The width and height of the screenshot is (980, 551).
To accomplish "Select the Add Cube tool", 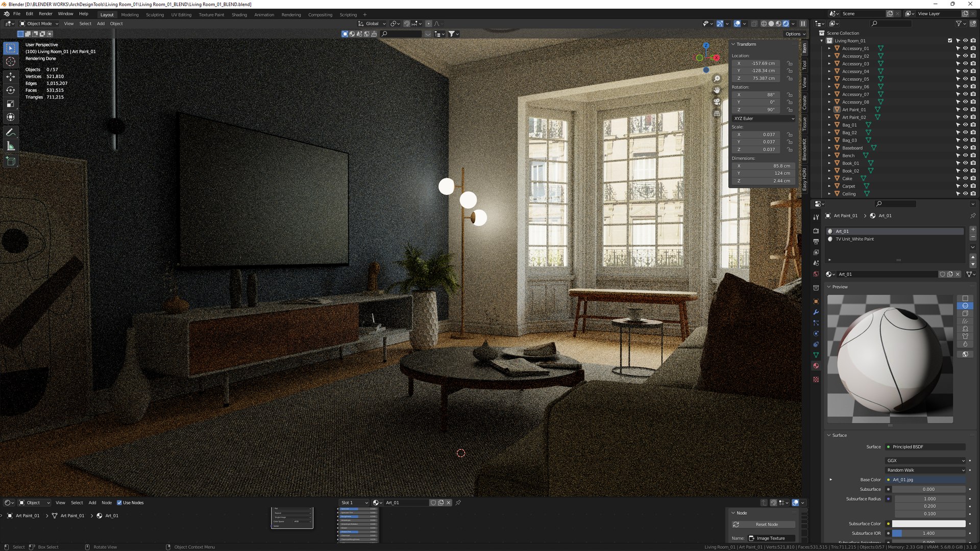I will 11,162.
